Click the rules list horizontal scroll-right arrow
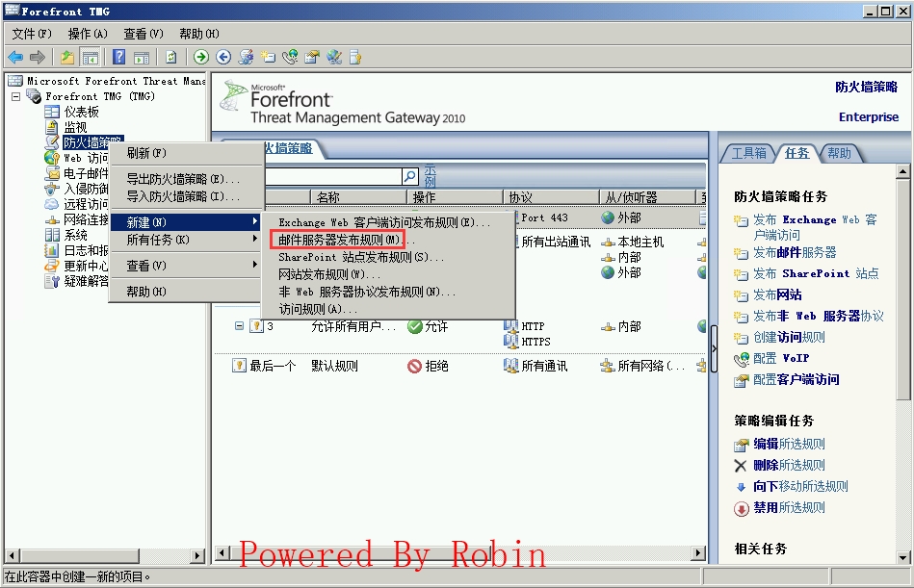Image resolution: width=914 pixels, height=588 pixels. click(698, 552)
